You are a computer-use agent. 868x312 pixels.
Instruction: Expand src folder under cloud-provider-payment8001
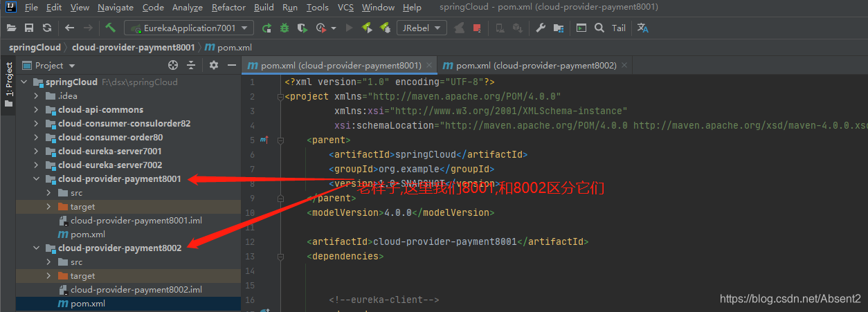[48, 192]
